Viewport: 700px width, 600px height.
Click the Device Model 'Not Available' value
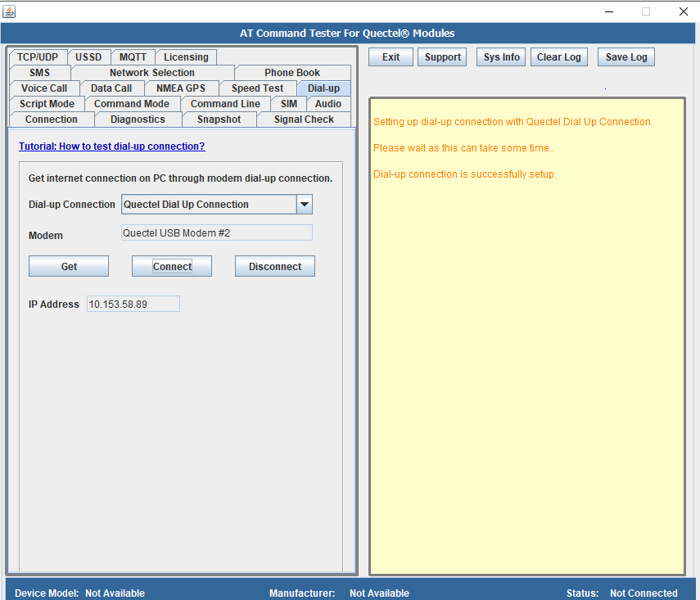[x=115, y=593]
